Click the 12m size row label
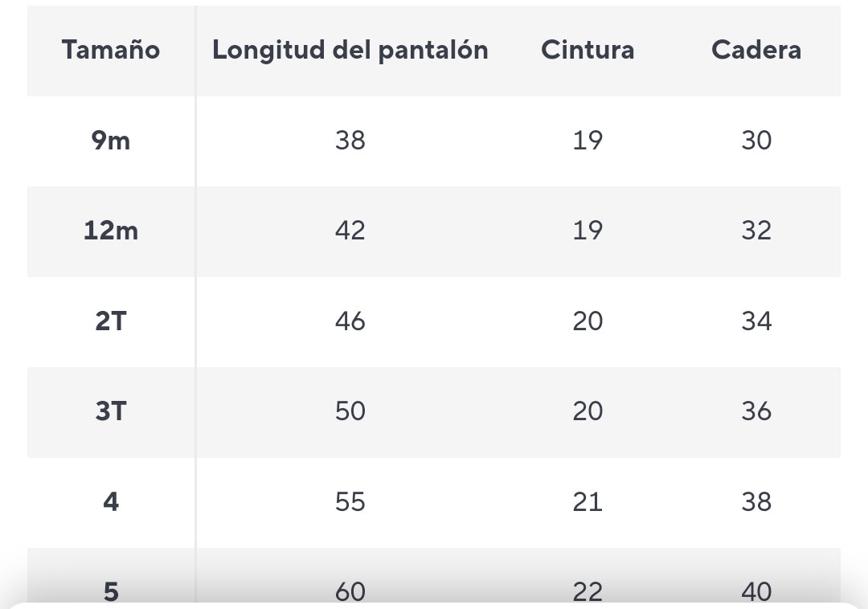868x609 pixels. (111, 231)
